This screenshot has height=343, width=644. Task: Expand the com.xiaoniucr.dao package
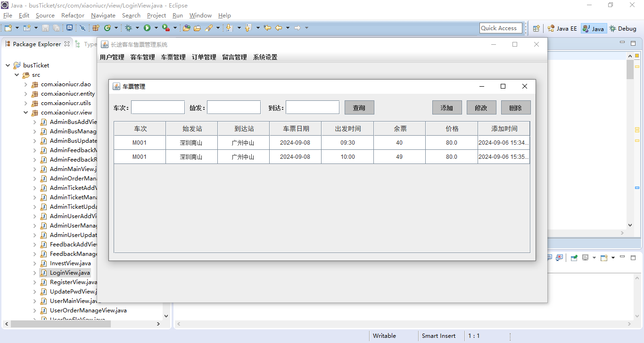26,84
